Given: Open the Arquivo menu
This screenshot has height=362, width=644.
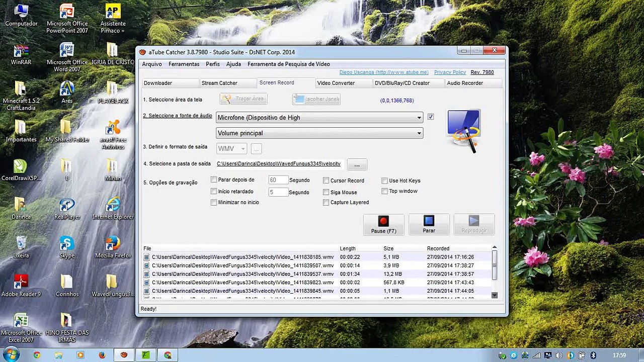Looking at the screenshot, I should (x=152, y=64).
